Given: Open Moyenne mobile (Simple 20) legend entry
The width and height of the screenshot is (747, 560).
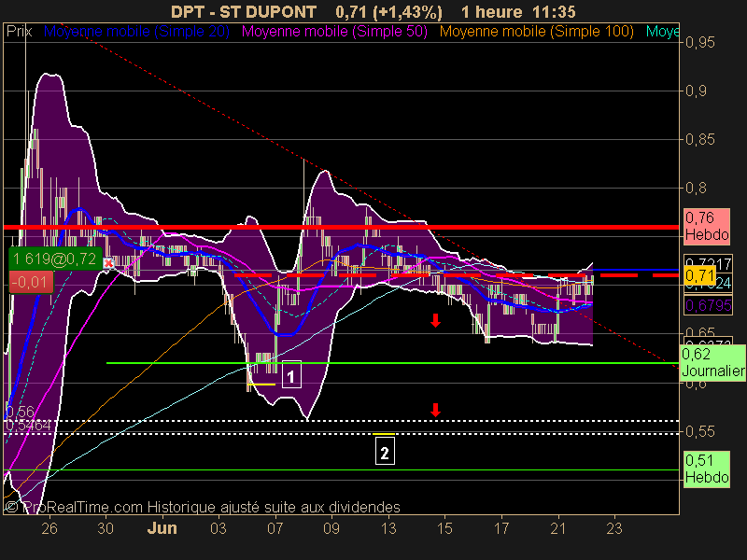Looking at the screenshot, I should 136,32.
